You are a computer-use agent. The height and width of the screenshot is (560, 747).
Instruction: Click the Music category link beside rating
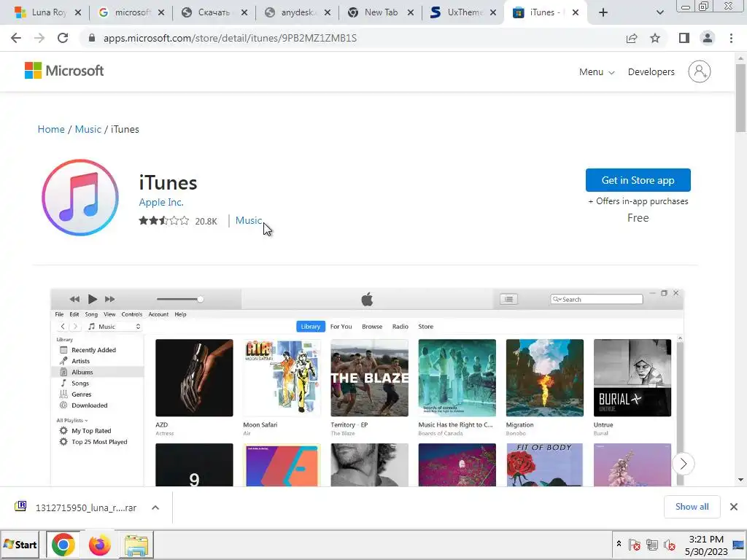point(248,220)
